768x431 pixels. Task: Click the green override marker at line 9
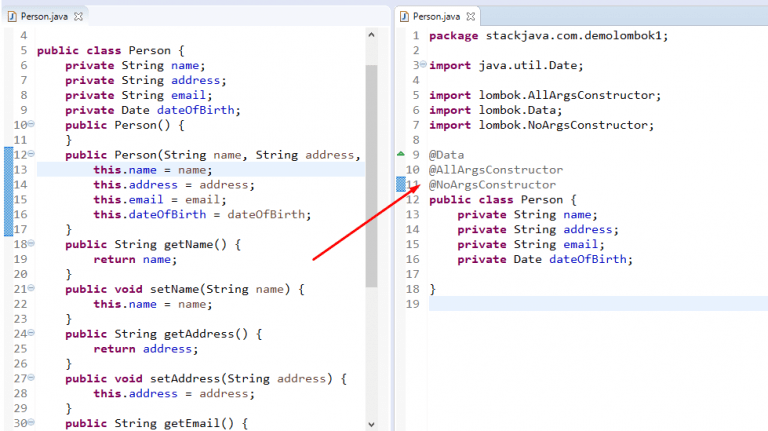[401, 154]
